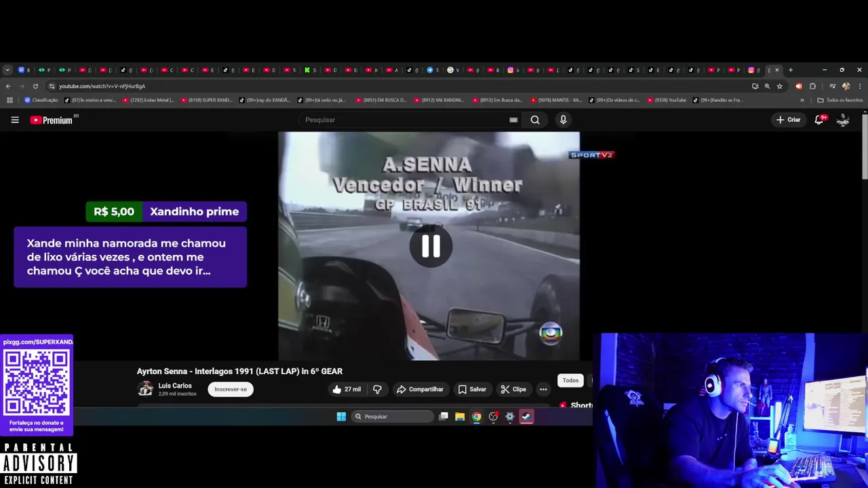Viewport: 868px width, 488px height.
Task: Open Todos os favoritos folder
Action: coord(840,100)
